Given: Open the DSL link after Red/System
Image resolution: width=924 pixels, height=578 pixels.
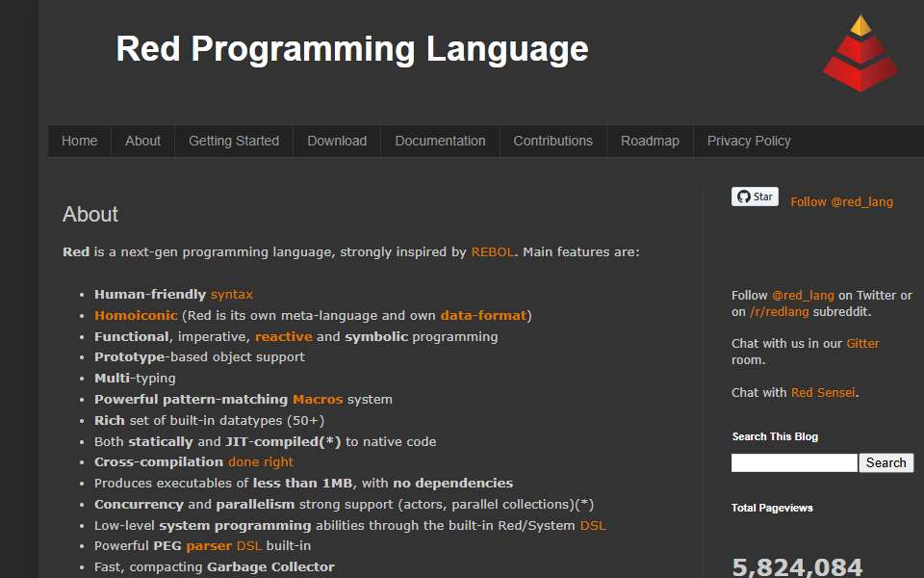Looking at the screenshot, I should (593, 526).
